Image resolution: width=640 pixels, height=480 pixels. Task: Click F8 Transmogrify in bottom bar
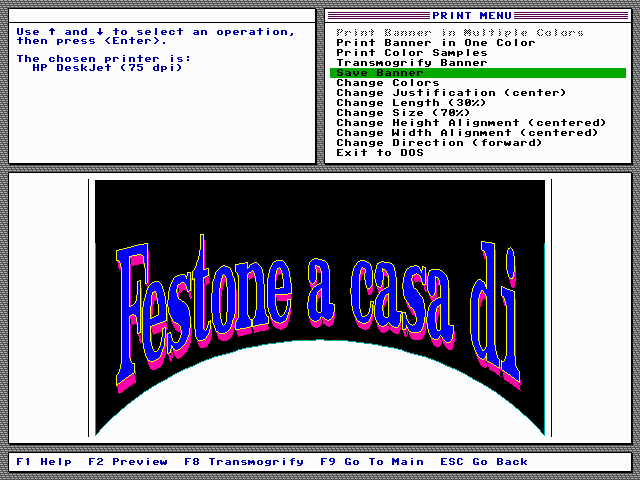pyautogui.click(x=244, y=462)
